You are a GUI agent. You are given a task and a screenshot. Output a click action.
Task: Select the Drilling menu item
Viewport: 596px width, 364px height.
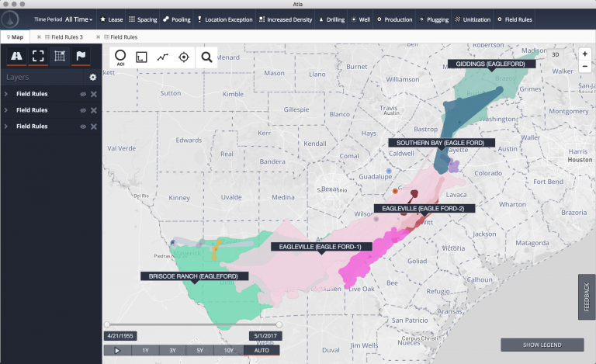click(x=331, y=19)
